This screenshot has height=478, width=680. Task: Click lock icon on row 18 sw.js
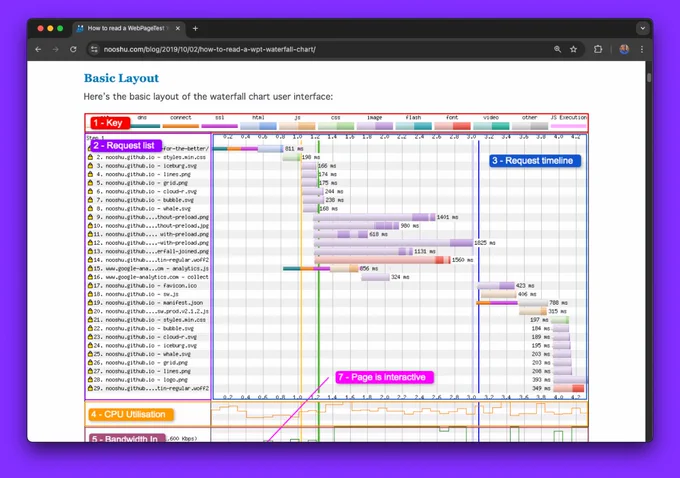point(90,294)
